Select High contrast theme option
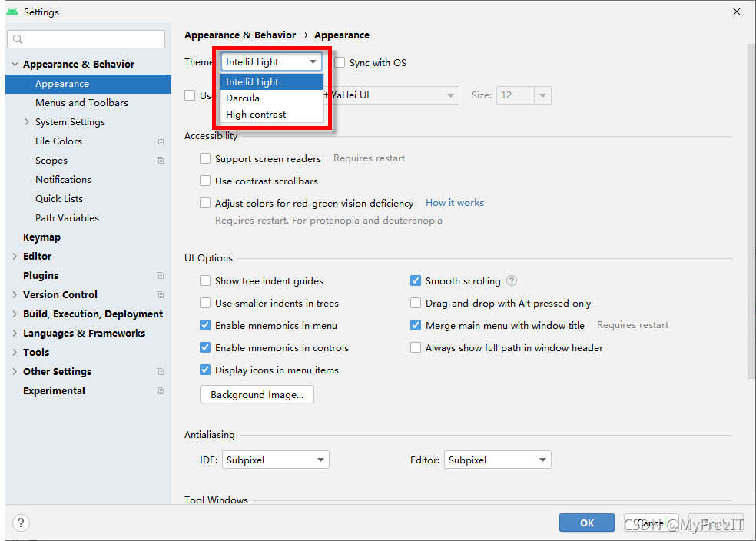Viewport: 756px width, 541px height. point(271,115)
